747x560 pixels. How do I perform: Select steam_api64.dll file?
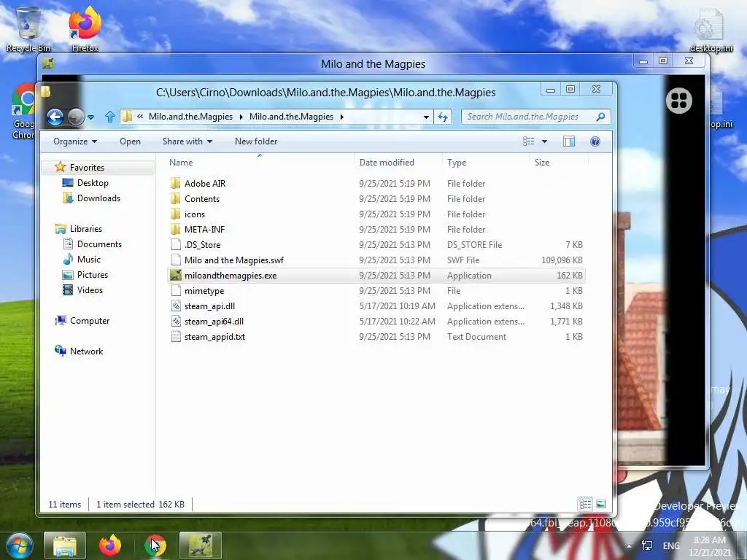[214, 322]
